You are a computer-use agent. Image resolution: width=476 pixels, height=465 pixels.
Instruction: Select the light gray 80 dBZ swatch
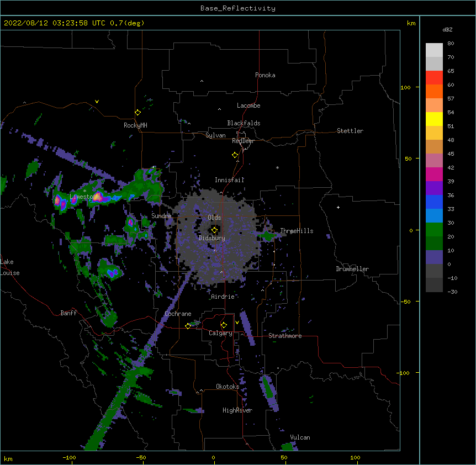(434, 50)
